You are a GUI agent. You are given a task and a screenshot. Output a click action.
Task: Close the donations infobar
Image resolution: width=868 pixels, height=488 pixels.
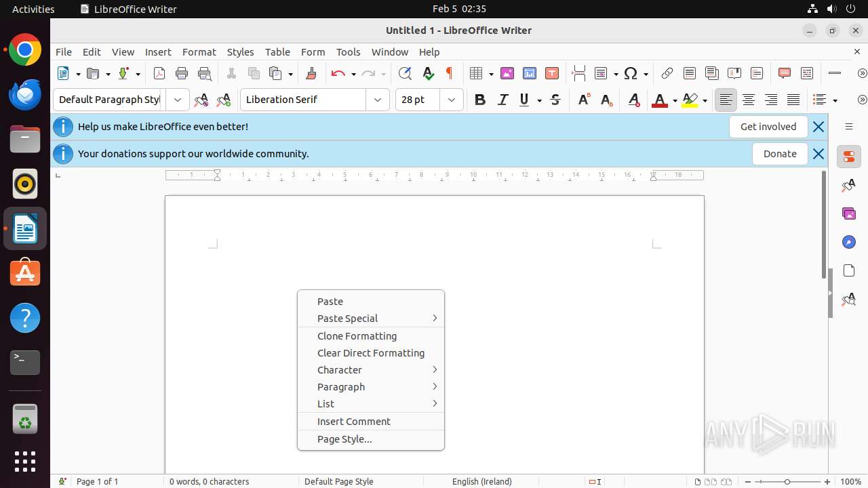point(818,154)
